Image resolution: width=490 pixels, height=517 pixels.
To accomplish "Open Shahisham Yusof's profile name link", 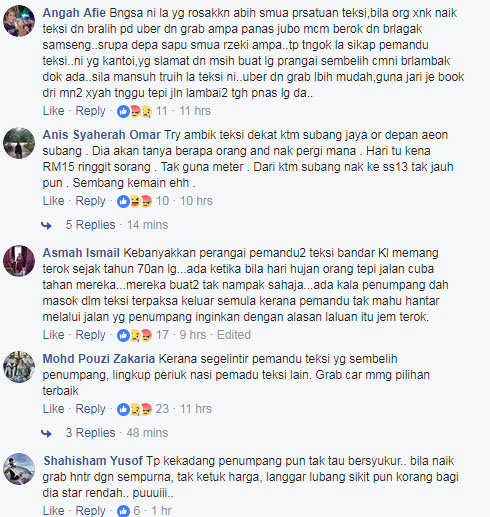I will click(93, 461).
